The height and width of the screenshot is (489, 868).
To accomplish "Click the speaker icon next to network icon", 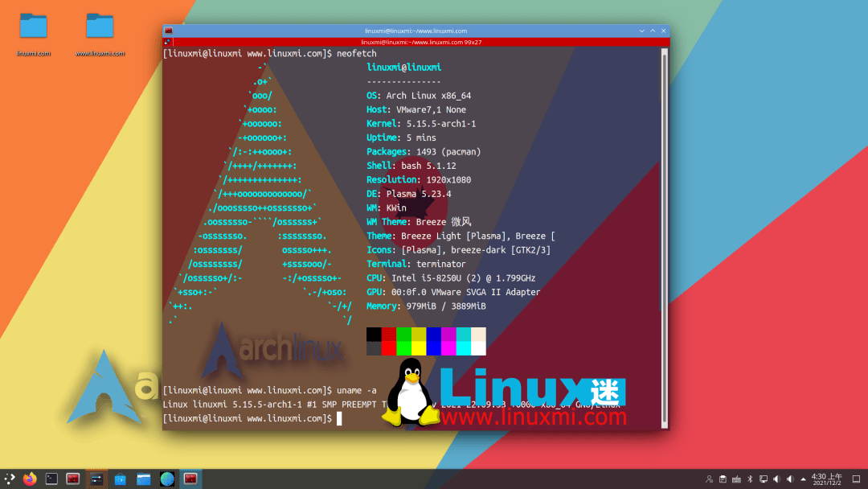I will point(776,479).
